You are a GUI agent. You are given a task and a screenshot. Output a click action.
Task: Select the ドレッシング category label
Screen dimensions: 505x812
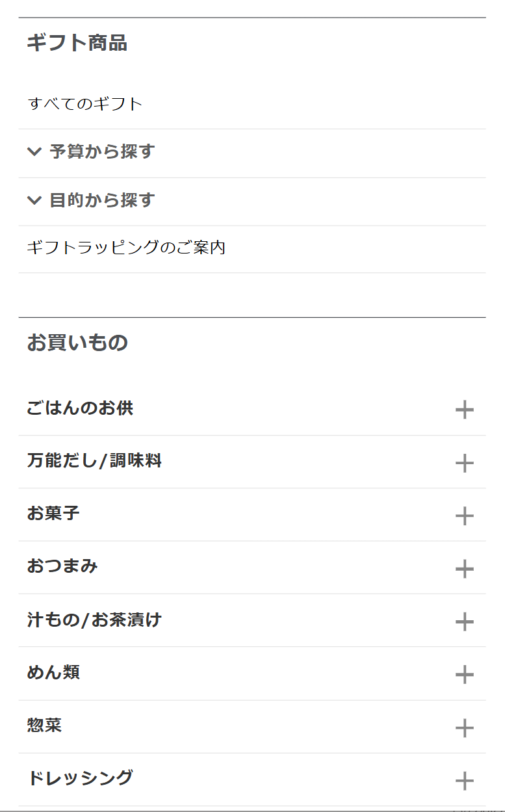point(80,778)
